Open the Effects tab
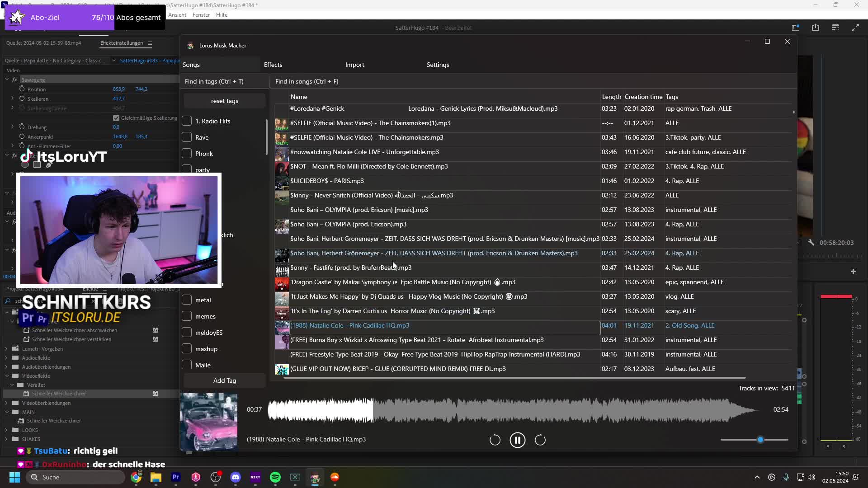Screen dimensions: 868x488 pos(273,65)
